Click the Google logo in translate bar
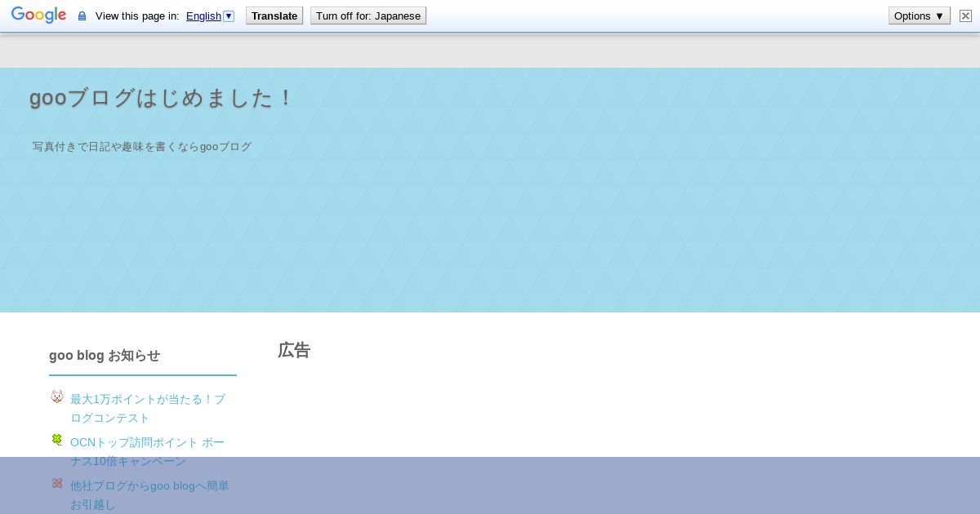The height and width of the screenshot is (514, 980). 38,16
